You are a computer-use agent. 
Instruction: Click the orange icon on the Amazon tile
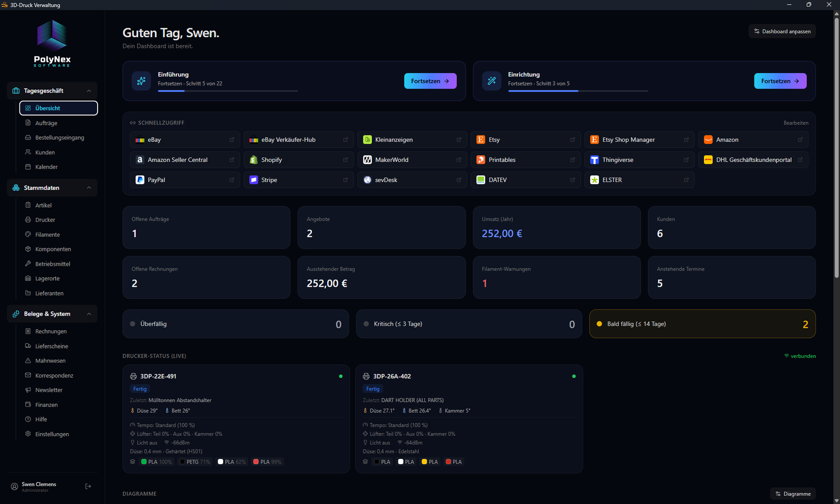708,140
